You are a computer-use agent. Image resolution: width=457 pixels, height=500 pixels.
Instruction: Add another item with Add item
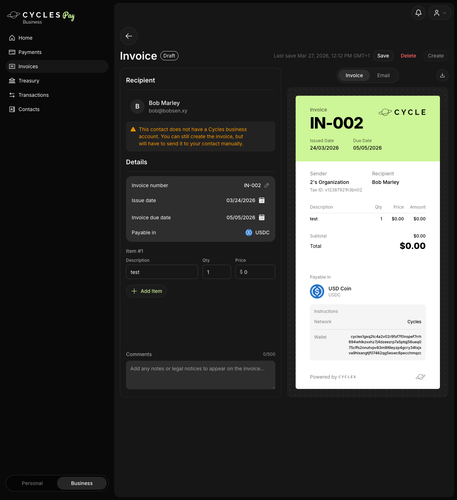pos(146,291)
